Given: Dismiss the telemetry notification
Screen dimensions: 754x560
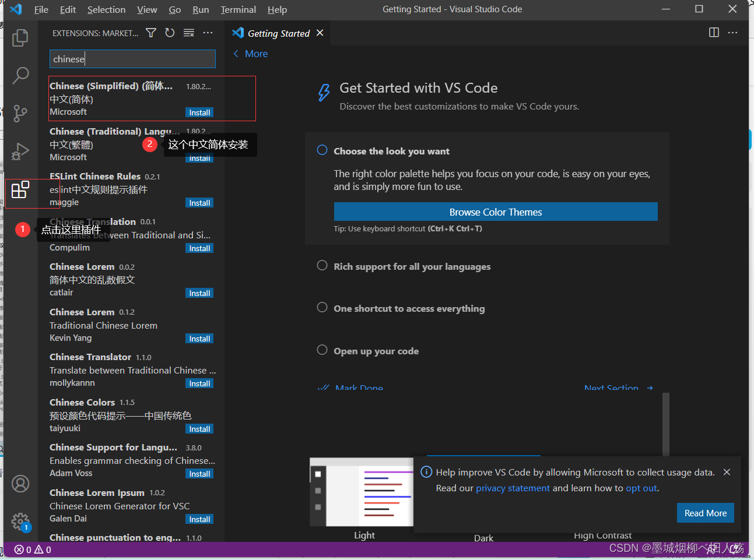Looking at the screenshot, I should click(727, 472).
